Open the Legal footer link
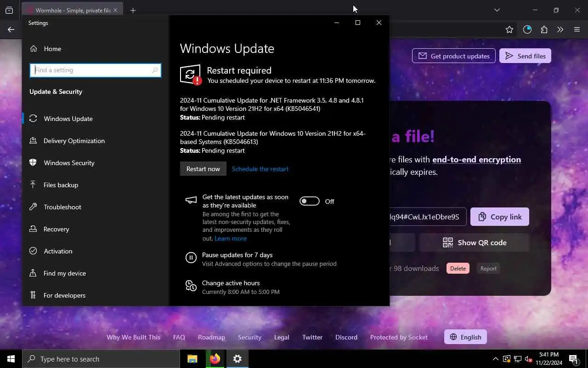This screenshot has width=588, height=368. point(282,337)
